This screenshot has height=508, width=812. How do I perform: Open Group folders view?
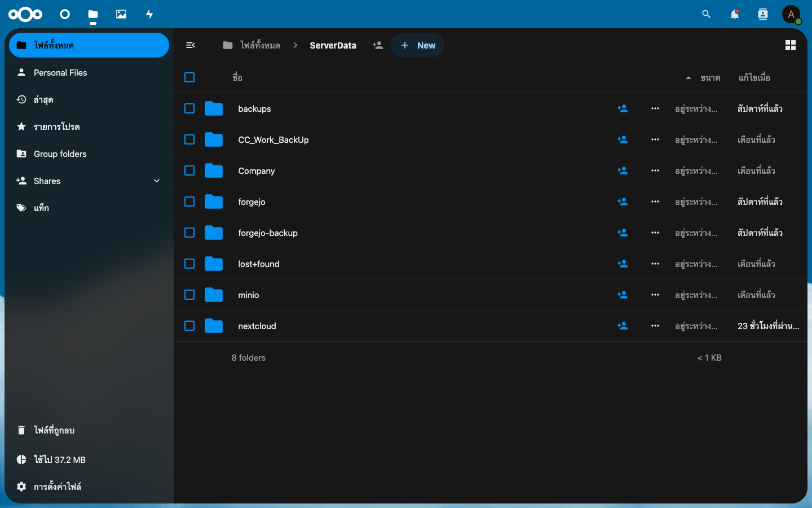pyautogui.click(x=89, y=154)
